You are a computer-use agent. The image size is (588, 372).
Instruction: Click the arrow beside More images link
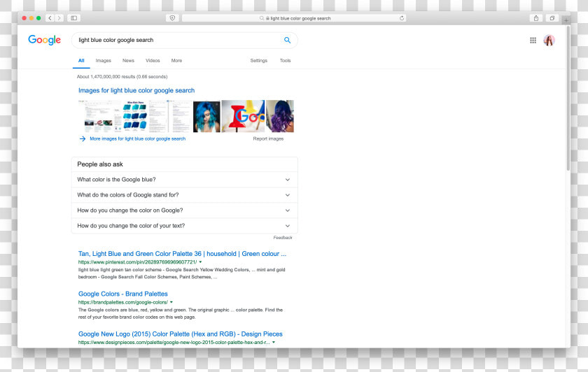pos(83,138)
